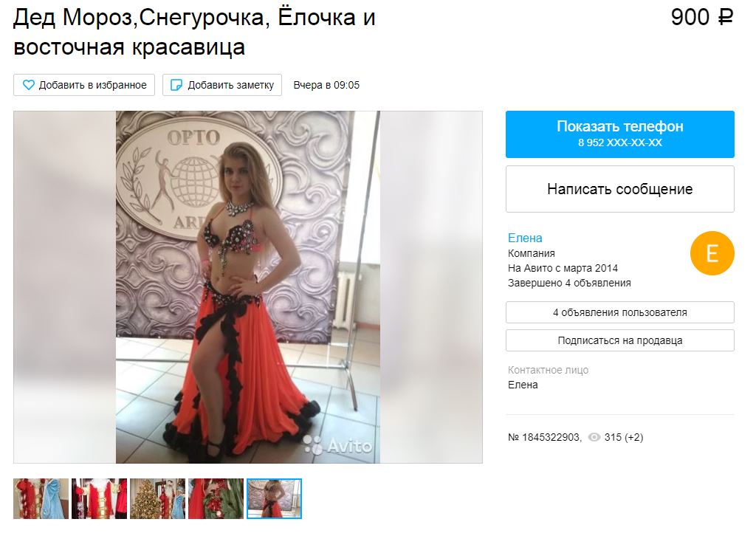View the 4 listings by this user
The image size is (756, 536).
coord(619,312)
